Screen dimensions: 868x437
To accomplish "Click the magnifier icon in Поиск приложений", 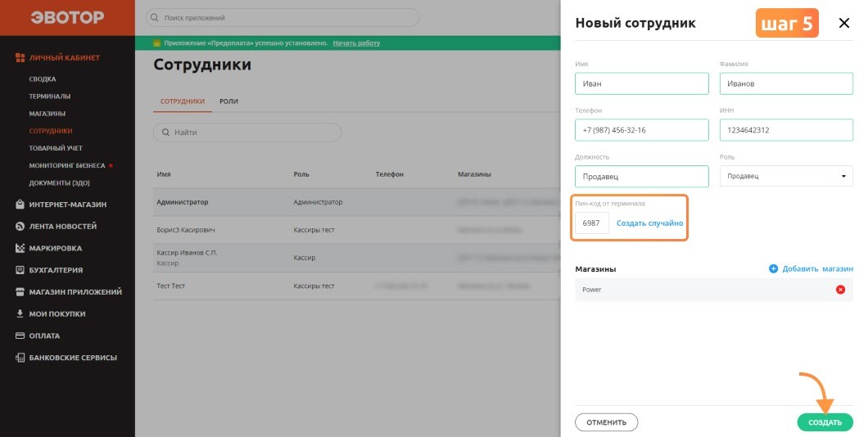I will pyautogui.click(x=155, y=18).
